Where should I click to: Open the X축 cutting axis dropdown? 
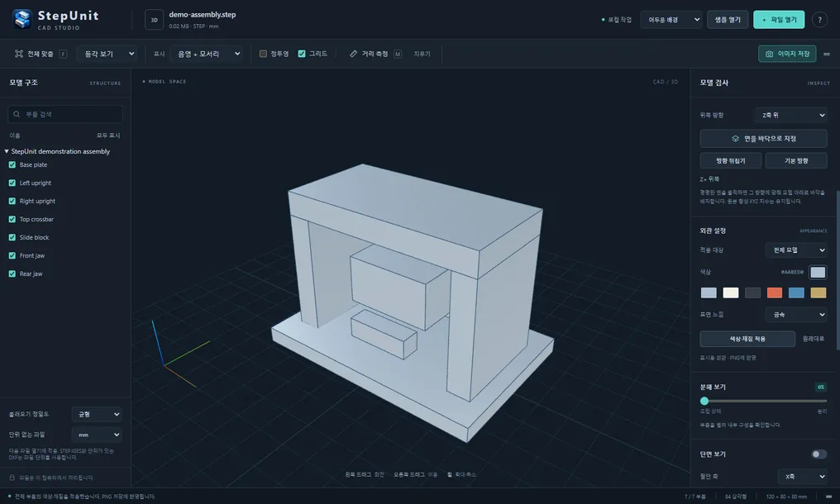pos(802,476)
